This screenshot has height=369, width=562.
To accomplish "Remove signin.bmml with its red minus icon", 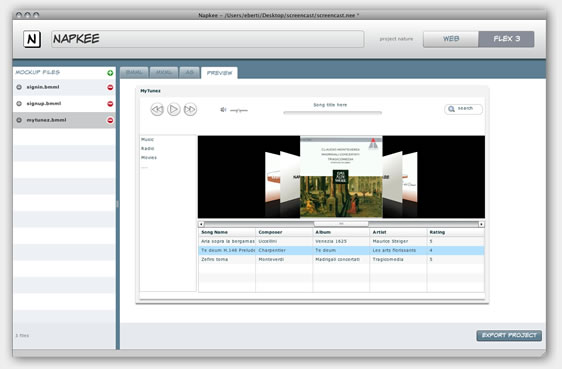I will point(110,87).
